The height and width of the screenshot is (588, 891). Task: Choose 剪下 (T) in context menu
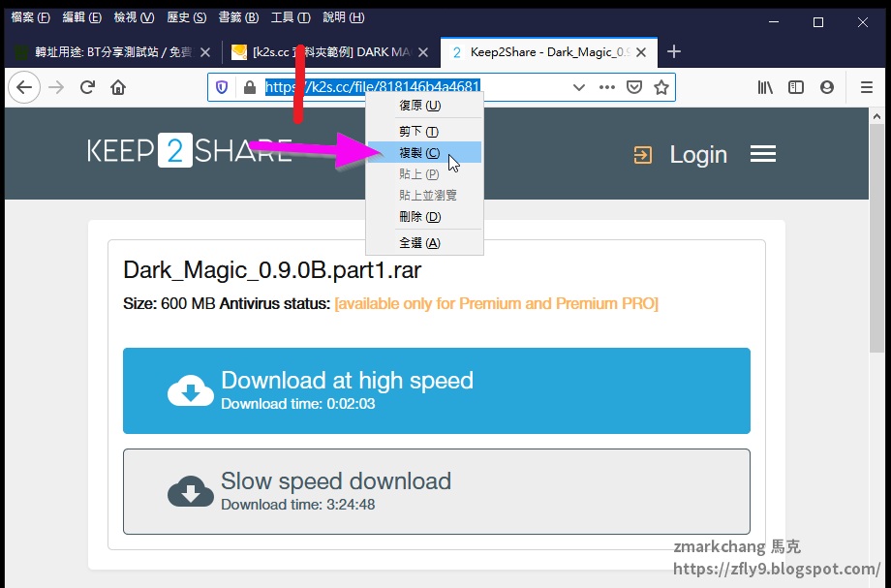point(424,132)
